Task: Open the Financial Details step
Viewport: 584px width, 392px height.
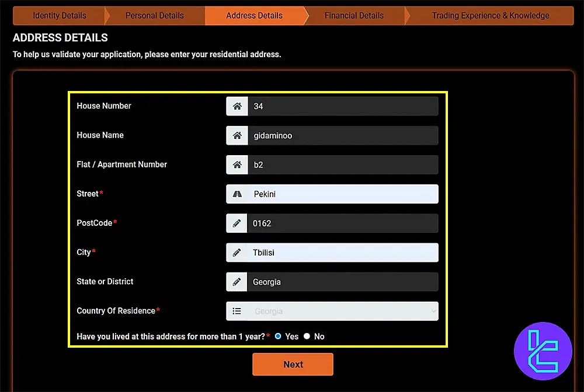Action: click(354, 16)
